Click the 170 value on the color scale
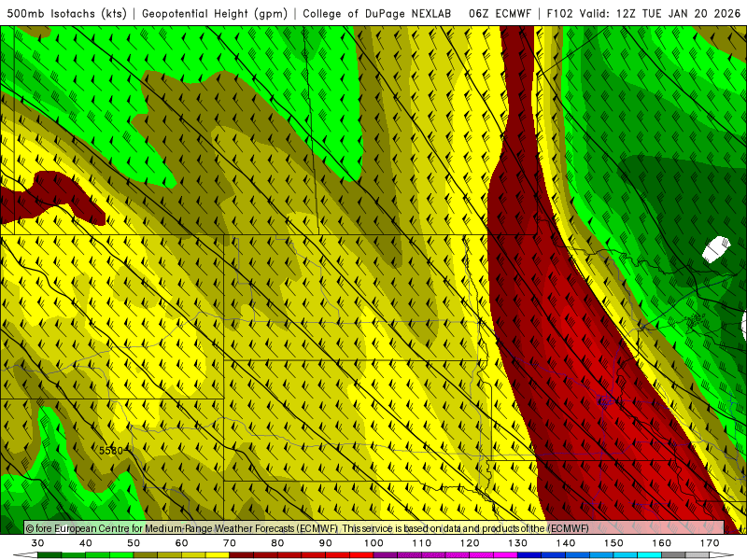Image resolution: width=747 pixels, height=560 pixels. click(710, 543)
